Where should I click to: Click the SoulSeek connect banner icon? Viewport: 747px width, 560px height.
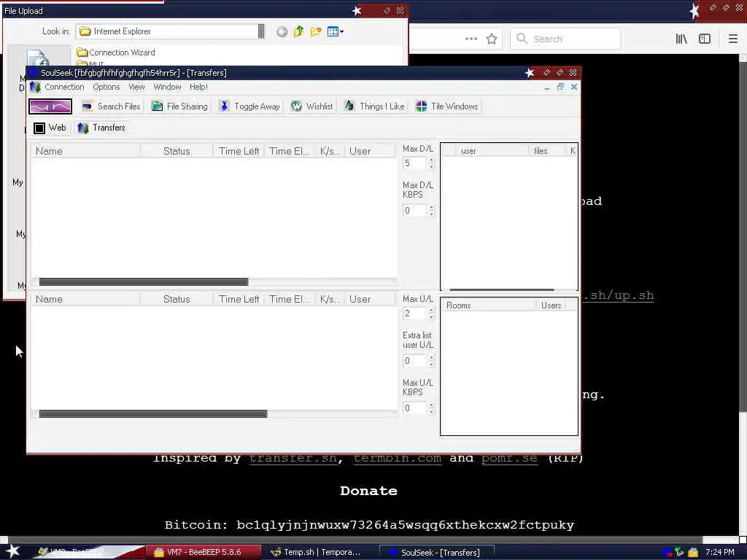point(50,106)
